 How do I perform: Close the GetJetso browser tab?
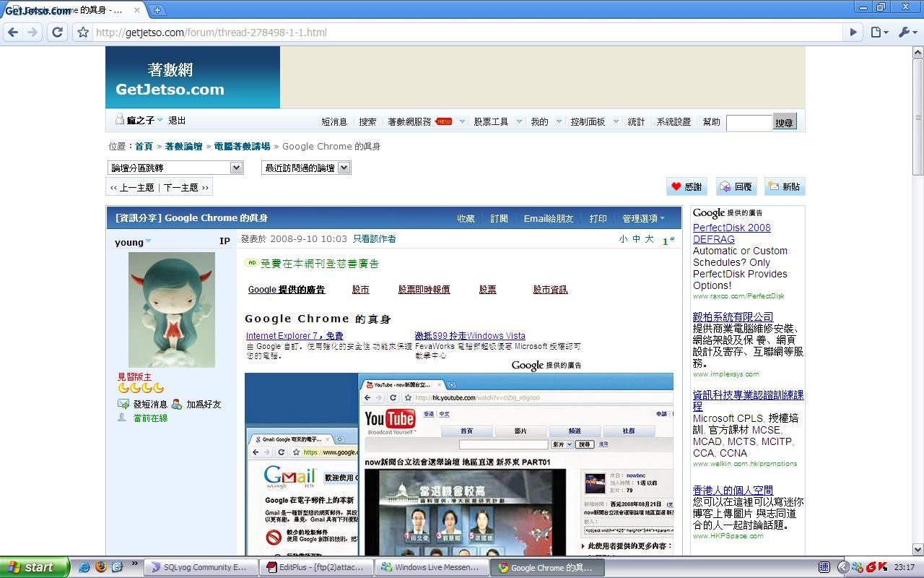[x=137, y=10]
